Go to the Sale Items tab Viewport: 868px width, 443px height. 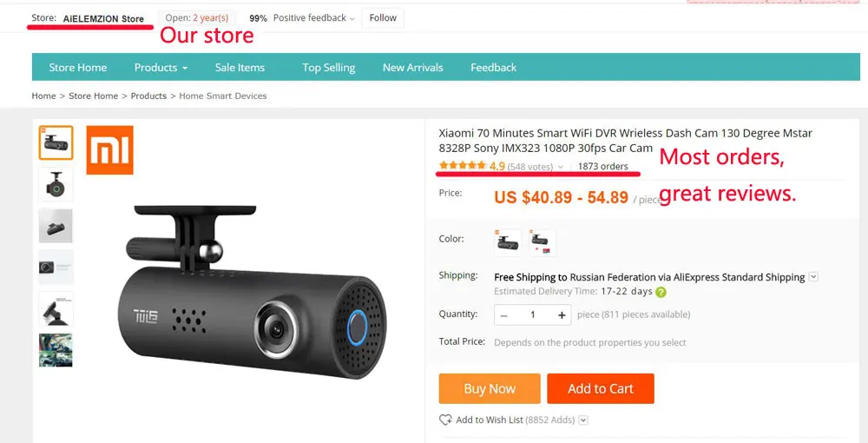click(240, 68)
